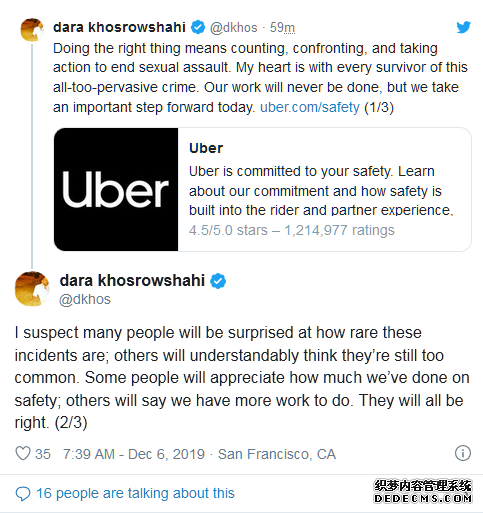Open dara khosrowshahi name in first tweet

[x=119, y=27]
